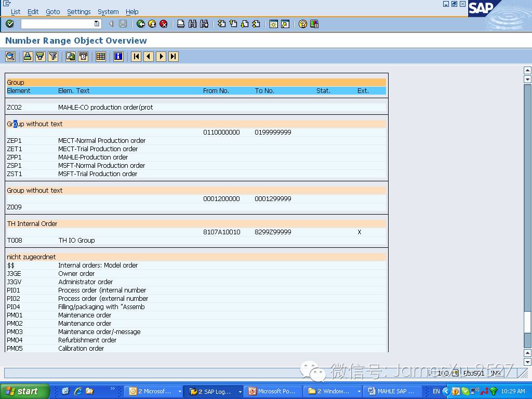Click the scrollbar down arrow at bottom
Screen dimensions: 532x399
pyautogui.click(x=527, y=362)
